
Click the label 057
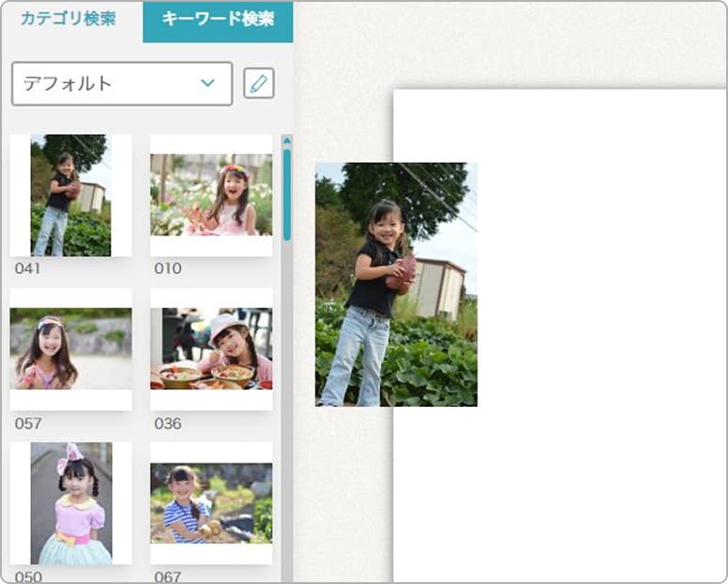tap(28, 423)
